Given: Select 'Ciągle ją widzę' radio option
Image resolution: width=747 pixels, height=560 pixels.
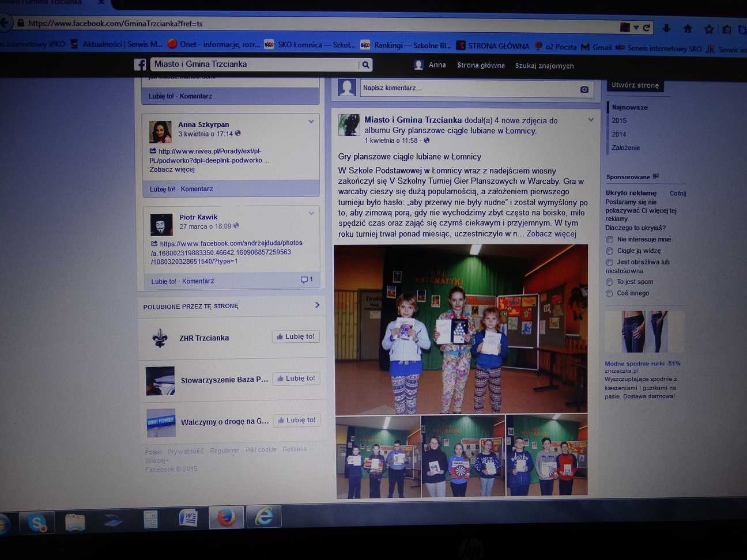Looking at the screenshot, I should click(x=609, y=251).
